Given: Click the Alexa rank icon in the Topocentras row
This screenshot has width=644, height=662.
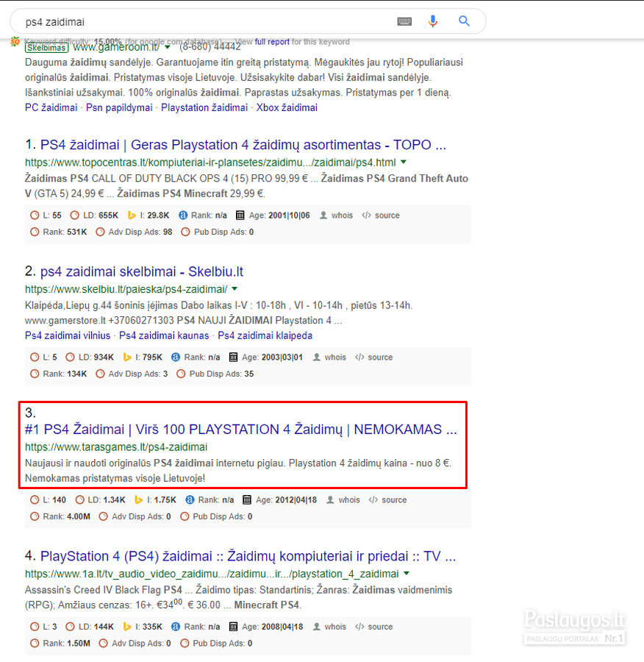Looking at the screenshot, I should pos(183,216).
